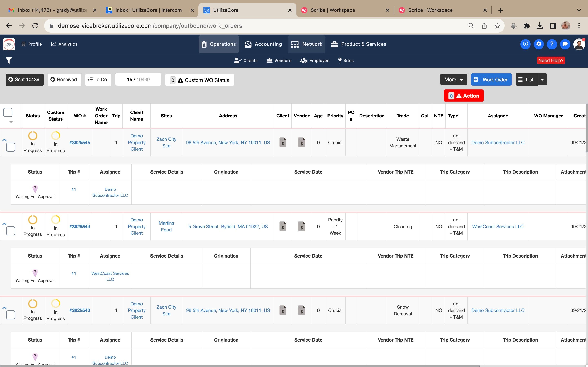Check the select-all checkbox in table header

coord(8,113)
